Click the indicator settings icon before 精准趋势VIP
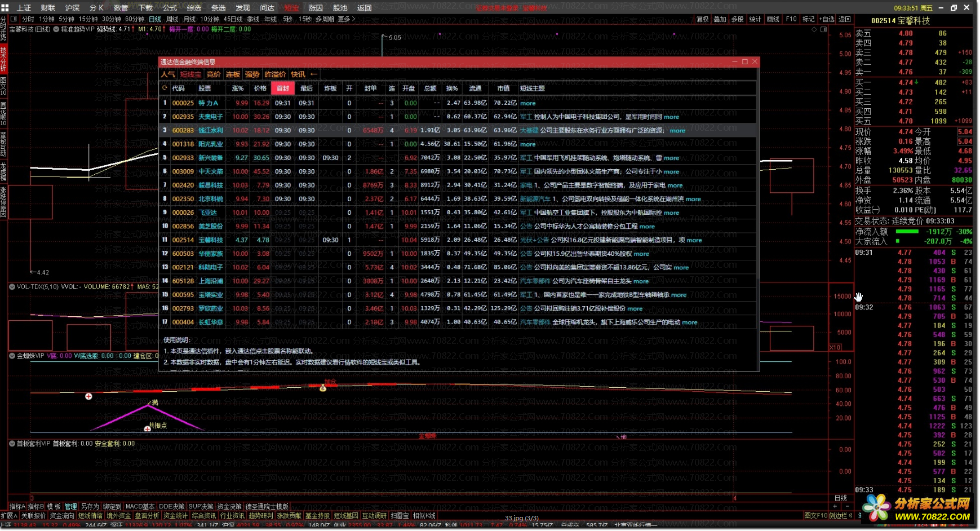 tap(56, 29)
